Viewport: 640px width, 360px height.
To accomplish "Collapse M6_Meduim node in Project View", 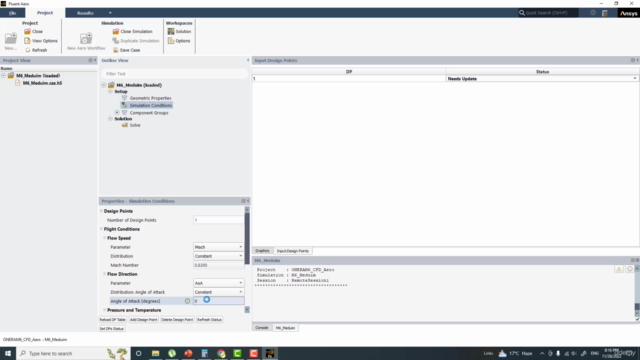I will [3, 76].
